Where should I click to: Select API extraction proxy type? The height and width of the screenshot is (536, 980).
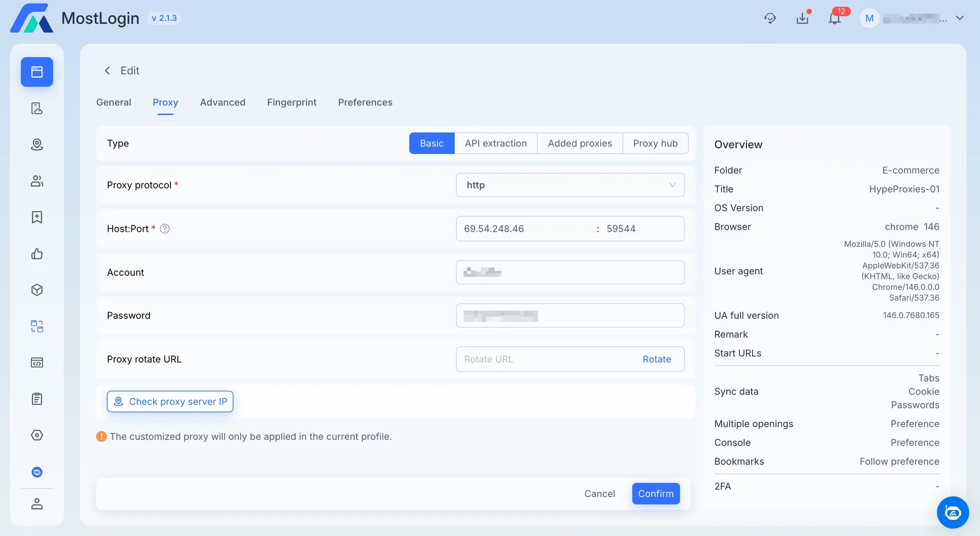(495, 144)
